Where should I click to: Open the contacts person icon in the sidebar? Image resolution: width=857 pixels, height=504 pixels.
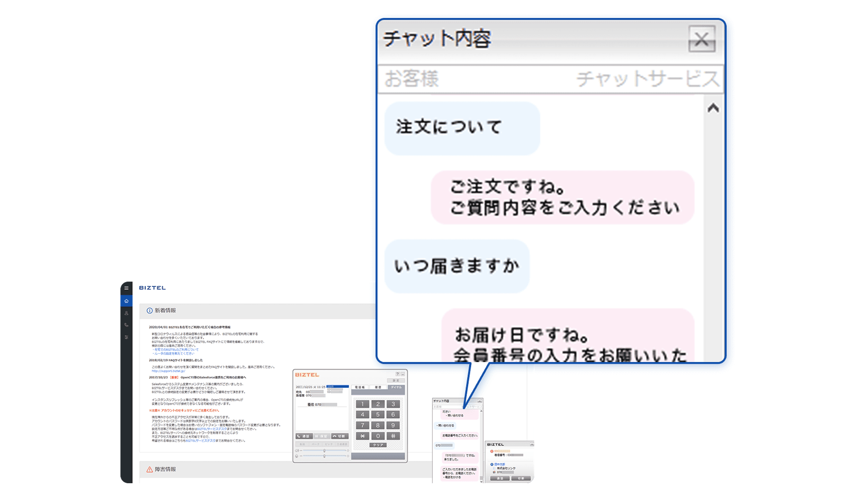coord(126,314)
